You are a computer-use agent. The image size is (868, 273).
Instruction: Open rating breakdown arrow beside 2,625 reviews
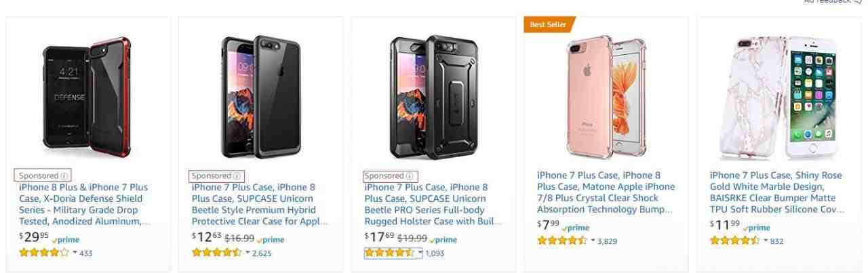click(248, 253)
